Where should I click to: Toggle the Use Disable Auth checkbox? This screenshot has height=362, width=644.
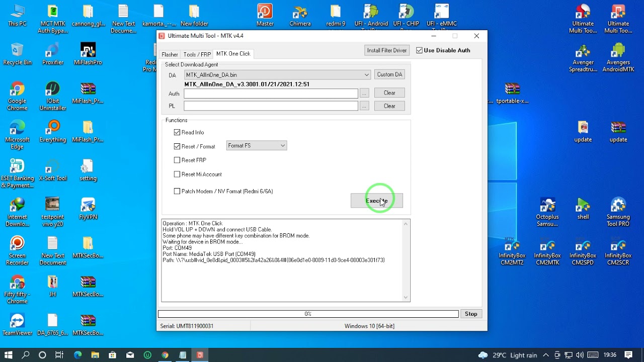pos(419,50)
